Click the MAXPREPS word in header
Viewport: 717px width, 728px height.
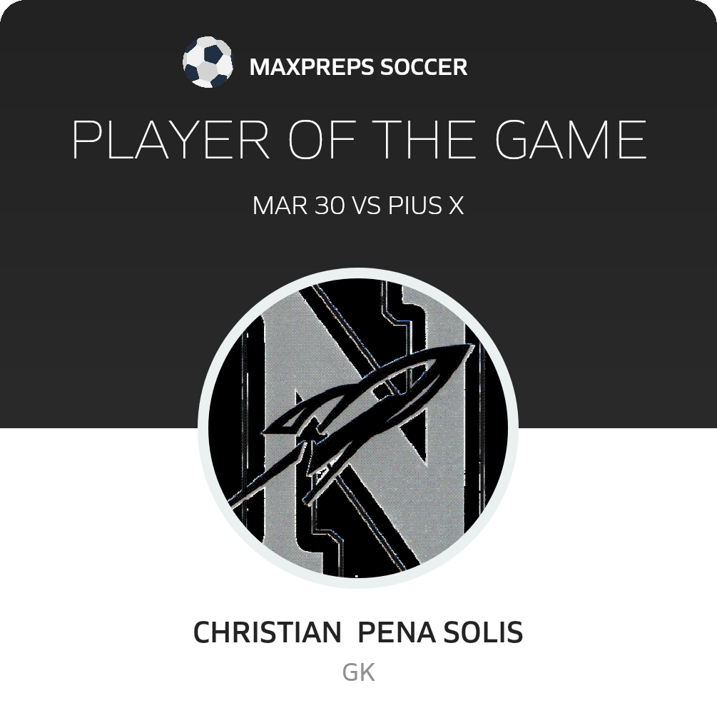pos(311,67)
